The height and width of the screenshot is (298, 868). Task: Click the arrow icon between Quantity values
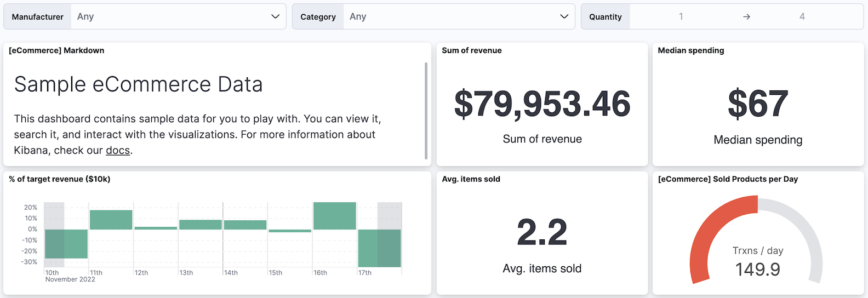pos(746,17)
